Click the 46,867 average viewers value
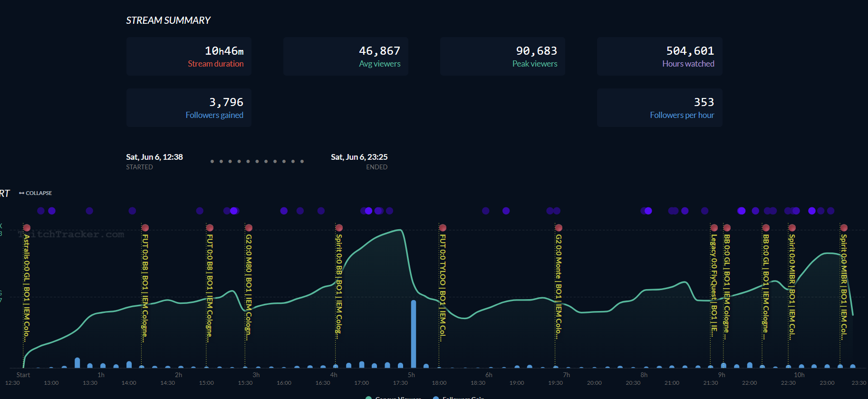This screenshot has height=399, width=868. pos(379,51)
